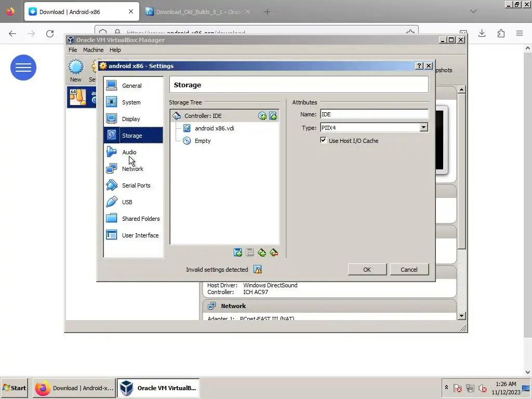Click the browser page scroll-up arrow
This screenshot has width=532, height=399.
click(528, 48)
